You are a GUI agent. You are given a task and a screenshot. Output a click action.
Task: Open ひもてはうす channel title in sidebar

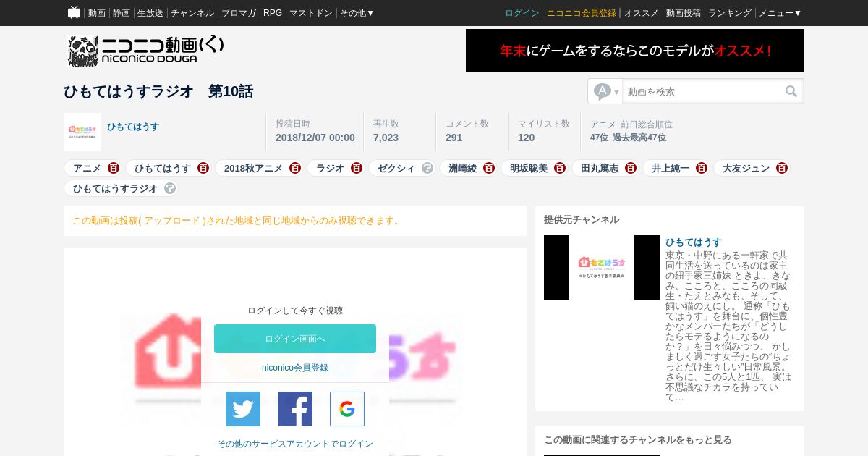point(694,242)
